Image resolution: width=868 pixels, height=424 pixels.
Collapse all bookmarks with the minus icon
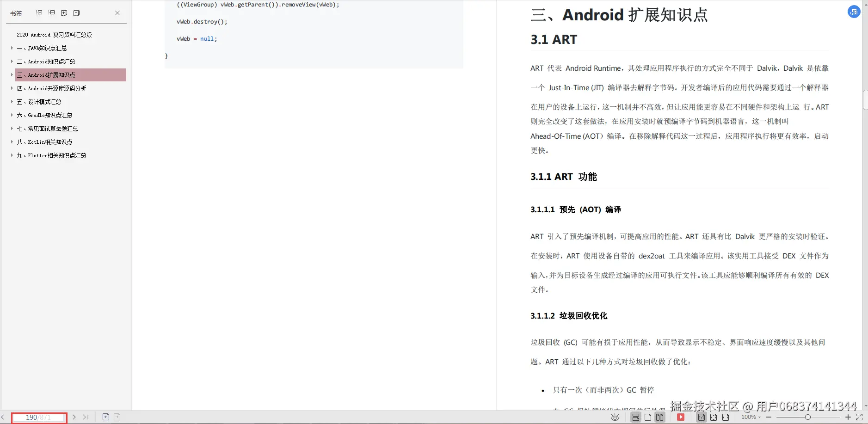52,12
